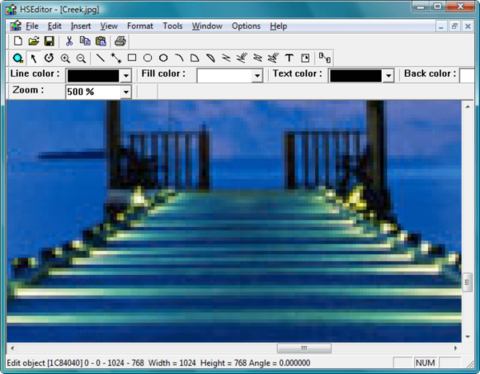Click the black Line color swatch
Screen dimensions: 480x374
click(93, 76)
